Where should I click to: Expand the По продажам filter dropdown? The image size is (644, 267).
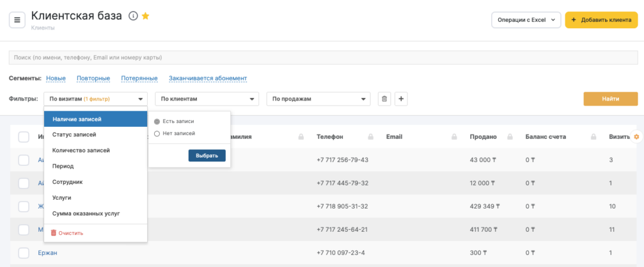tap(318, 99)
